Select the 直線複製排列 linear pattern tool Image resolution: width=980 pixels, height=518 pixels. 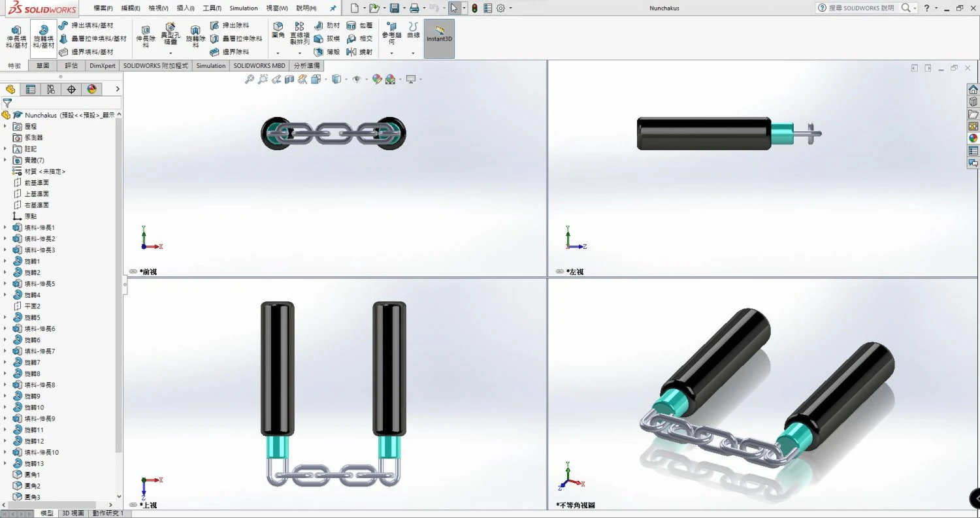300,33
